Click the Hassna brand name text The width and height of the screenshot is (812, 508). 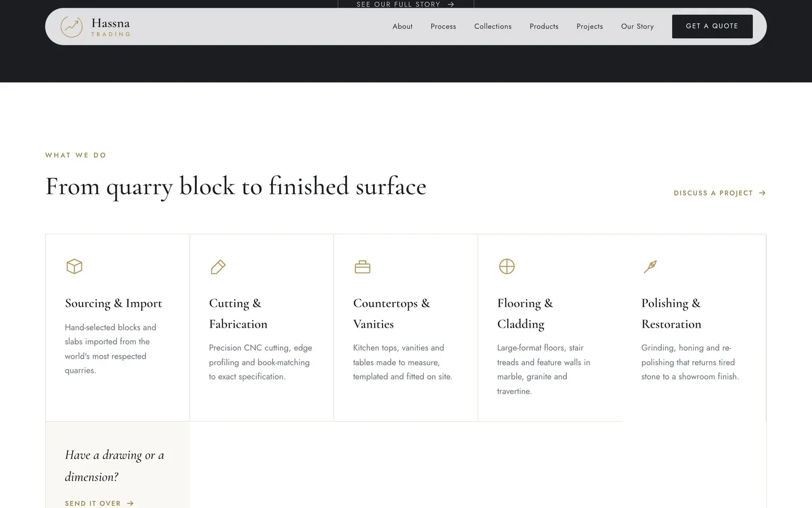[111, 23]
